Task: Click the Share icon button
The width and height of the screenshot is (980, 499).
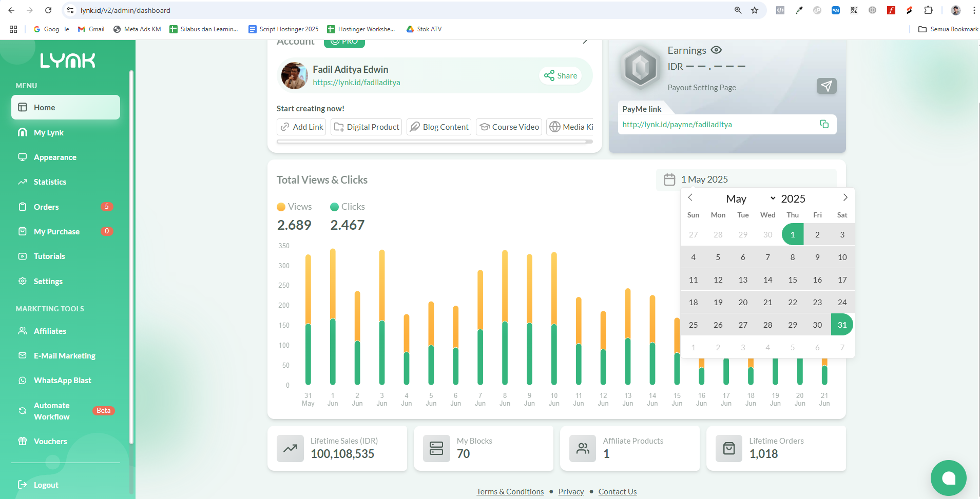Action: point(561,76)
